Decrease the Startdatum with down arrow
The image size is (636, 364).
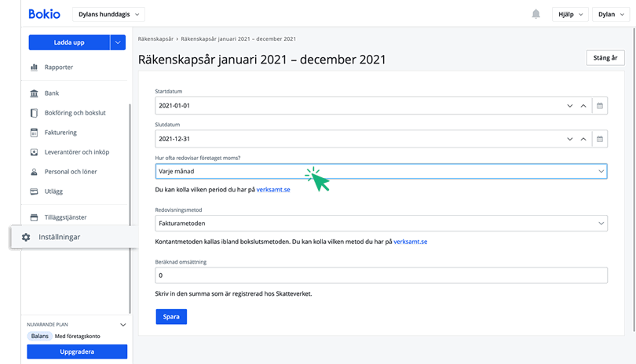570,106
